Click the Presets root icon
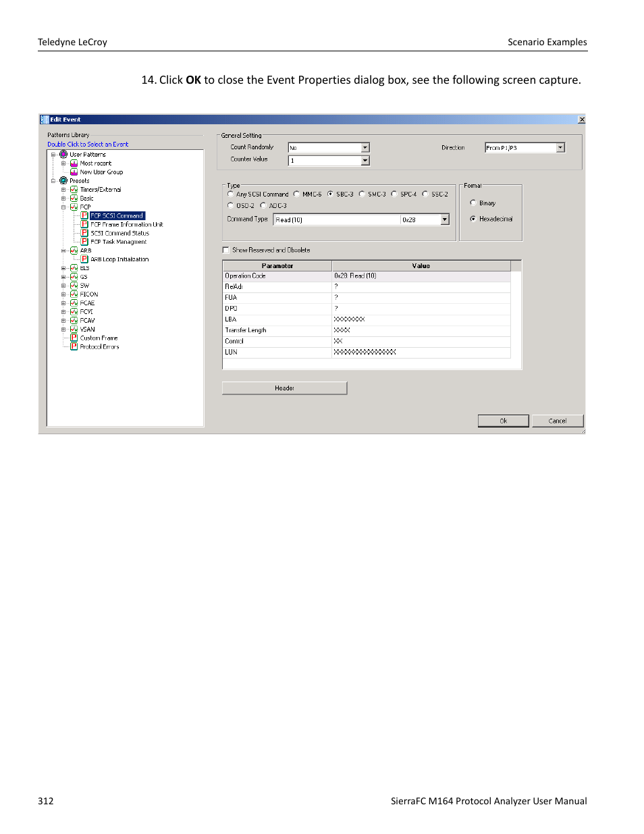 click(x=63, y=181)
